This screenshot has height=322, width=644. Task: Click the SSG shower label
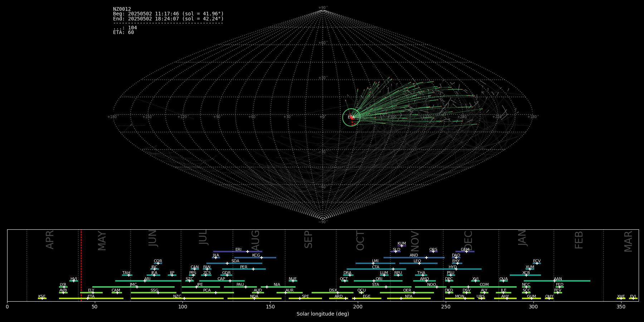[x=154, y=291]
